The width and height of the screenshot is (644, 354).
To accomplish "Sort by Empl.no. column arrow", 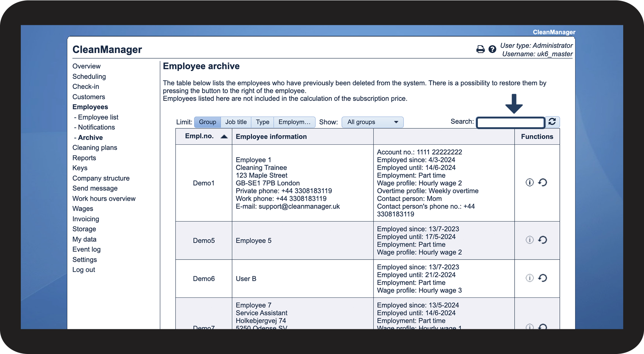I will point(224,137).
